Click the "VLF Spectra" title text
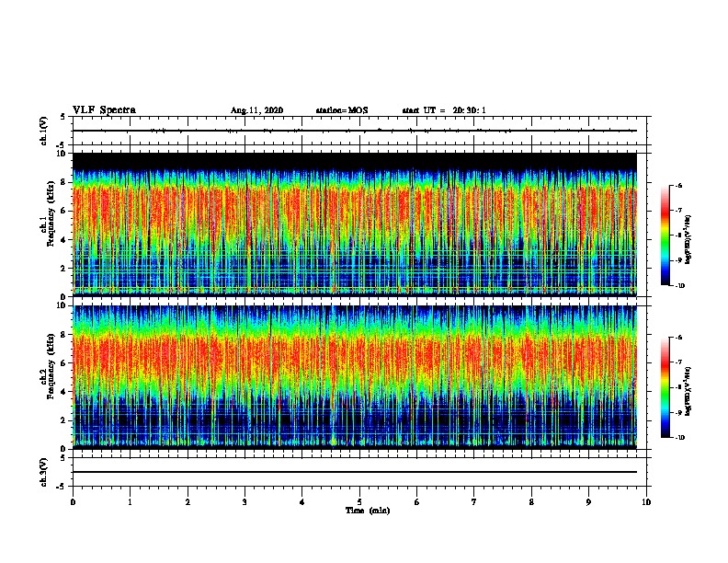Viewport: 728px width, 563px height. point(104,110)
